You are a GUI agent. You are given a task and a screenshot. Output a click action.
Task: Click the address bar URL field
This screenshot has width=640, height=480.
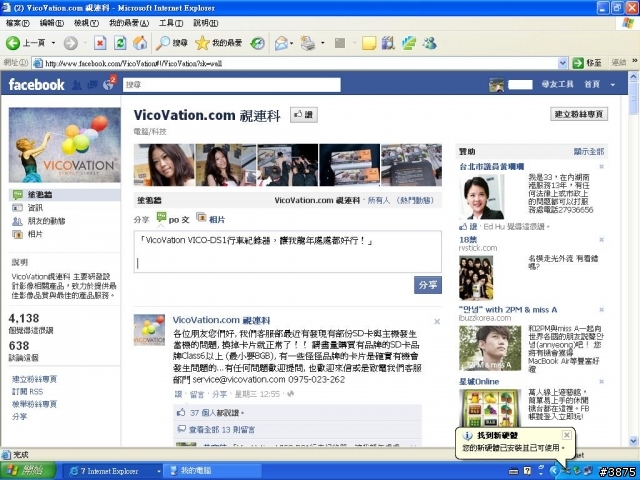(300, 63)
